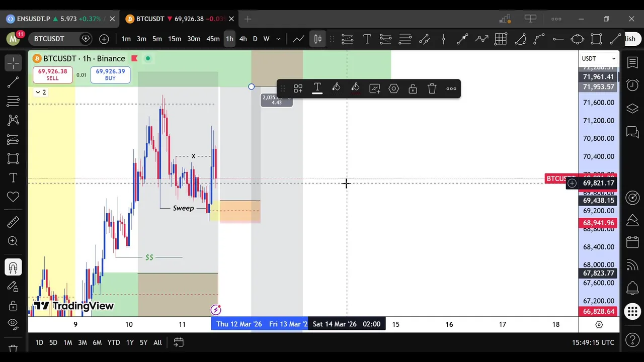Open the template icon in the drawing toolbar
The height and width of the screenshot is (362, 644).
(298, 89)
